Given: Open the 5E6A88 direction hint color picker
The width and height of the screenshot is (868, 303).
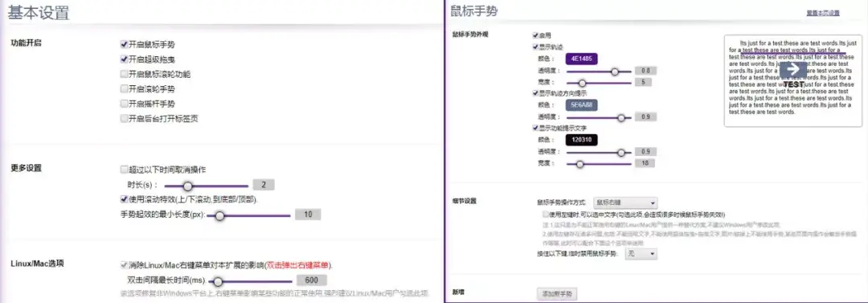Looking at the screenshot, I should point(582,104).
